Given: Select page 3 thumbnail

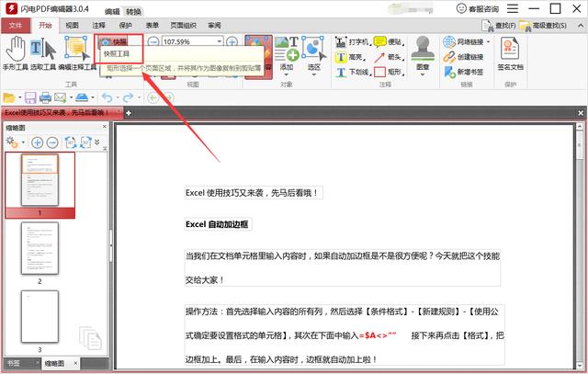Looking at the screenshot, I should pos(40,317).
